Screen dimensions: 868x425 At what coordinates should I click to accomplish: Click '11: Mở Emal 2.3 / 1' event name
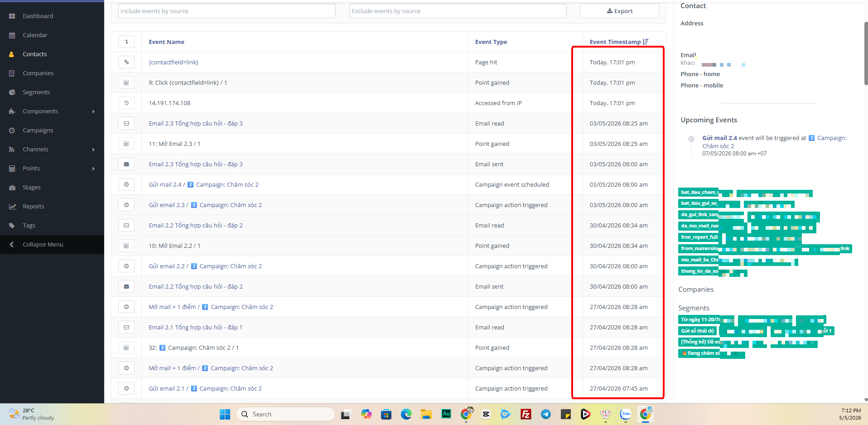(174, 144)
